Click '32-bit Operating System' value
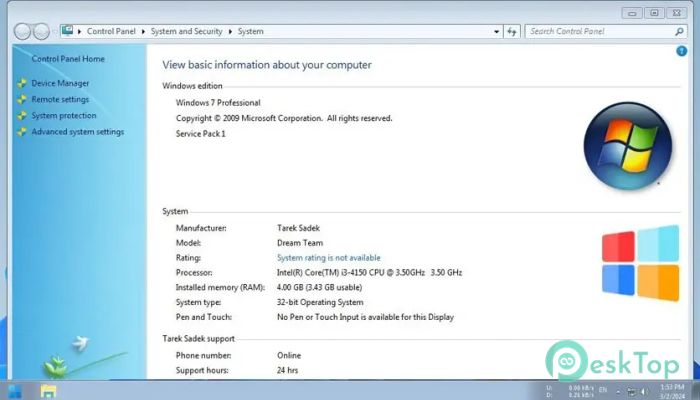The height and width of the screenshot is (400, 700). 320,303
